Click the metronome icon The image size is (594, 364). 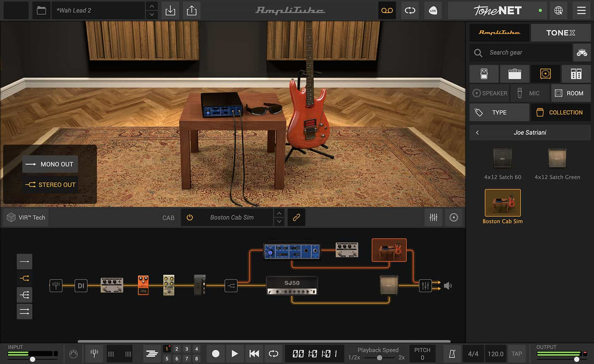coord(452,354)
